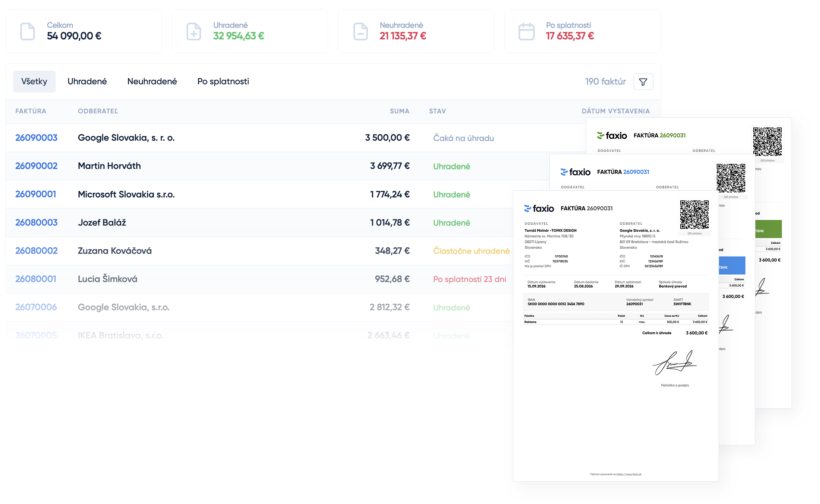Image resolution: width=820 pixels, height=504 pixels.
Task: Click the Po splatnosti calendar icon
Action: point(526,31)
